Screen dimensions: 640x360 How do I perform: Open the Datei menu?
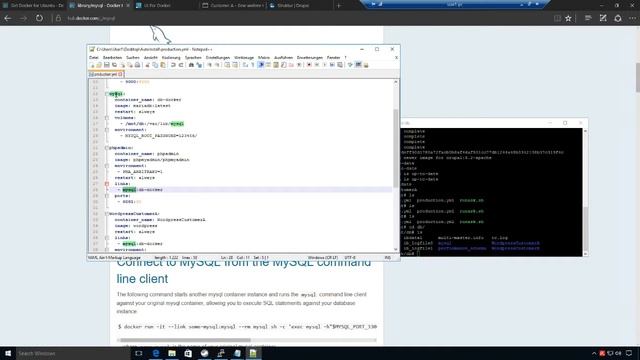(93, 58)
